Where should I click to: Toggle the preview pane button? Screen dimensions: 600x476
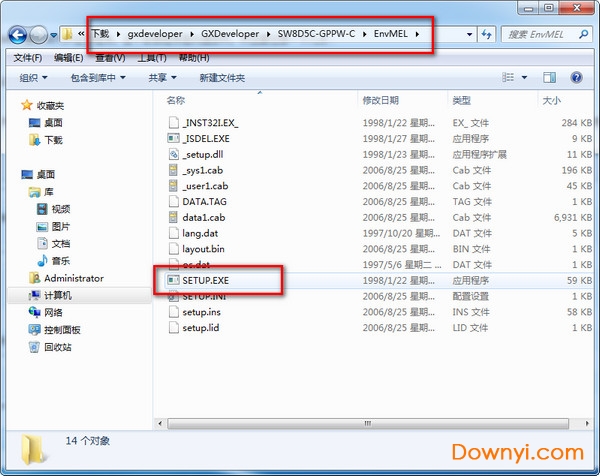pos(549,78)
